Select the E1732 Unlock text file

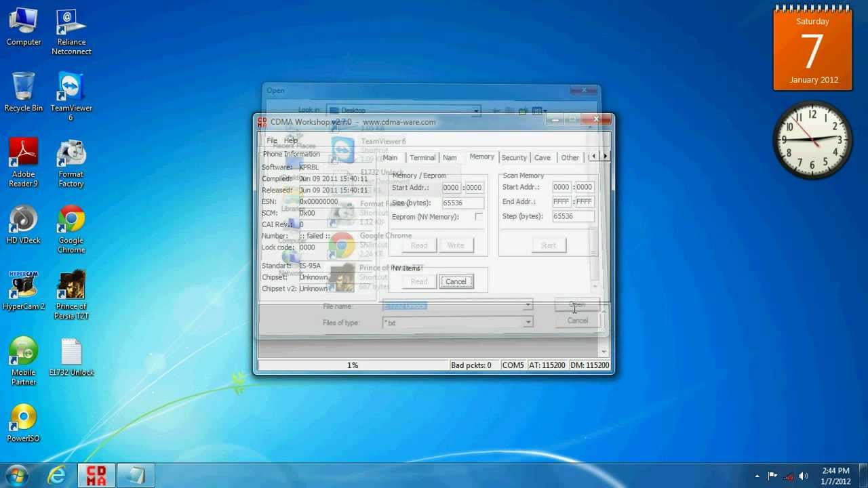(x=71, y=357)
